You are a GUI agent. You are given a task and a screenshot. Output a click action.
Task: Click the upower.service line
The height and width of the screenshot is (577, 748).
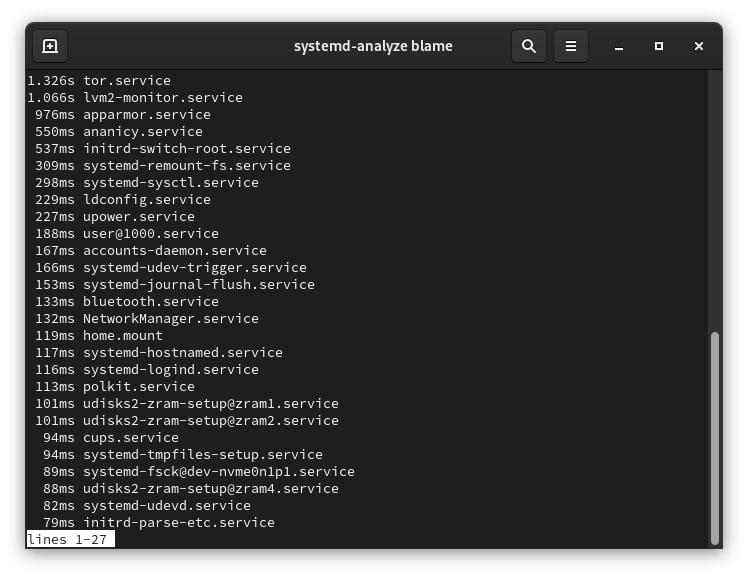(139, 216)
